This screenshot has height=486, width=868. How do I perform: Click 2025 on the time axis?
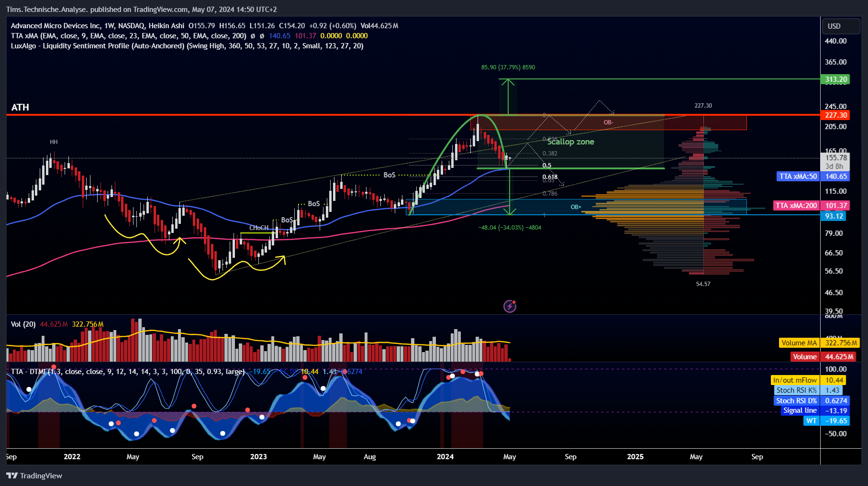tap(635, 457)
